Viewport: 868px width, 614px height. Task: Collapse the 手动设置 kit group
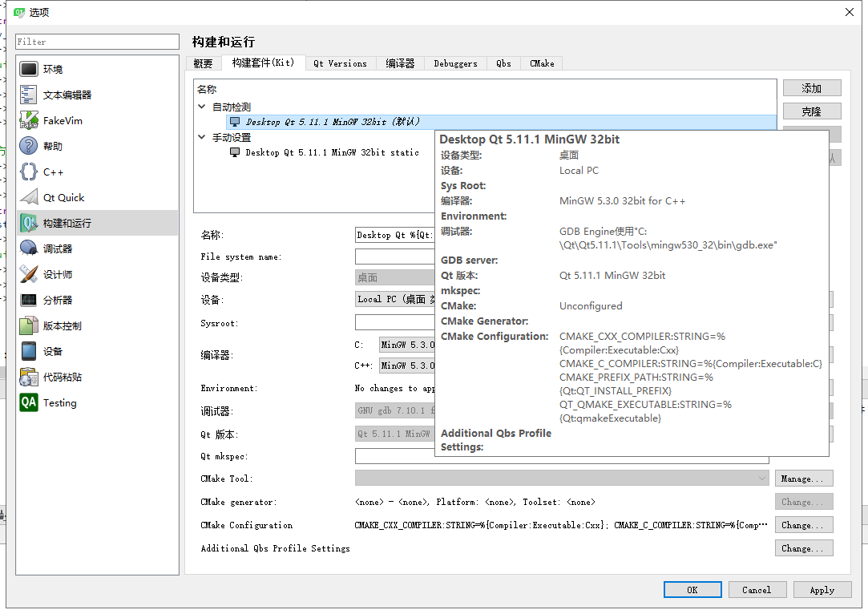[202, 137]
